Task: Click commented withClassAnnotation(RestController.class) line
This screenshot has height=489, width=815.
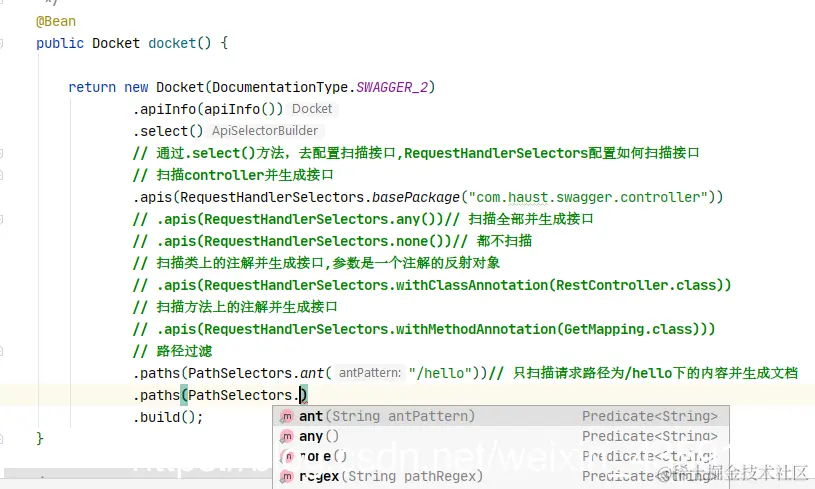Action: point(432,285)
